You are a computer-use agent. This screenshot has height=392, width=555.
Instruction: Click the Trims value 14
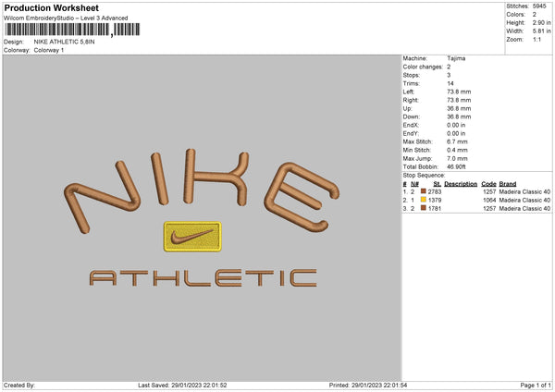tap(450, 83)
